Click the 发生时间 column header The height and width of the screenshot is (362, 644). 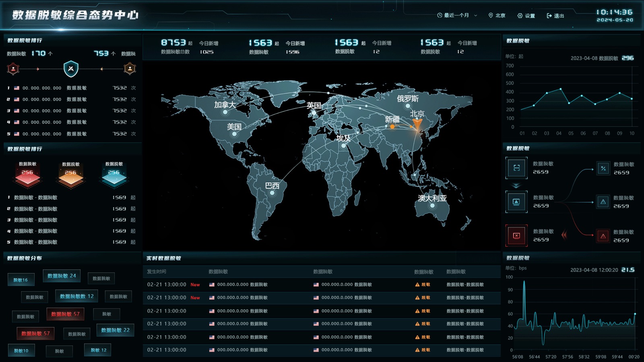pos(156,271)
